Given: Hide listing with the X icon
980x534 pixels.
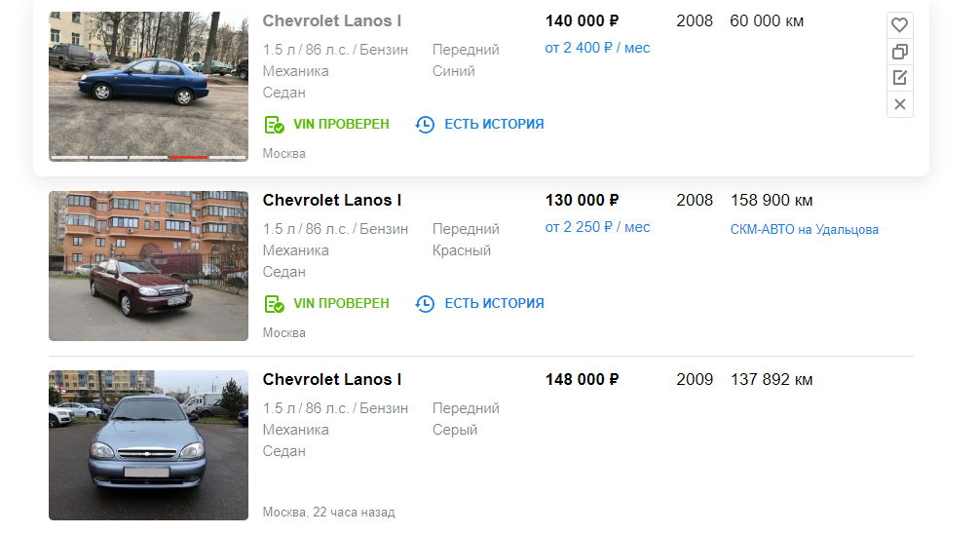Looking at the screenshot, I should pos(899,104).
